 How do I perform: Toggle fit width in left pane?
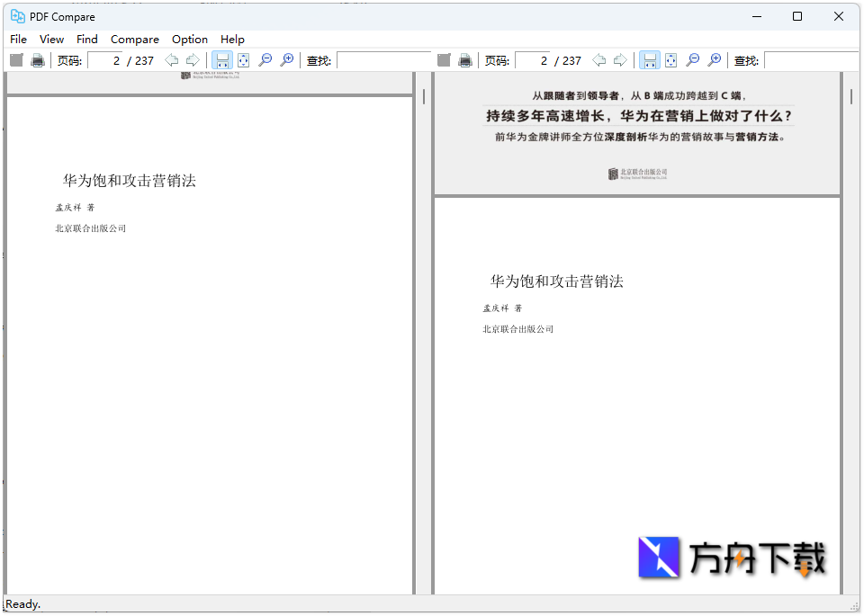[x=222, y=60]
